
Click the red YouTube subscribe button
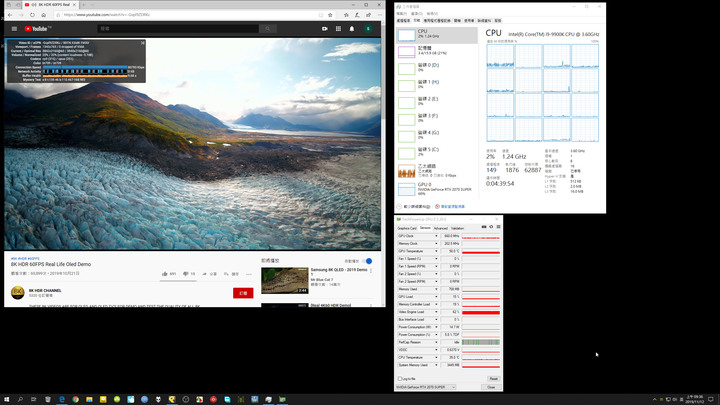point(243,293)
